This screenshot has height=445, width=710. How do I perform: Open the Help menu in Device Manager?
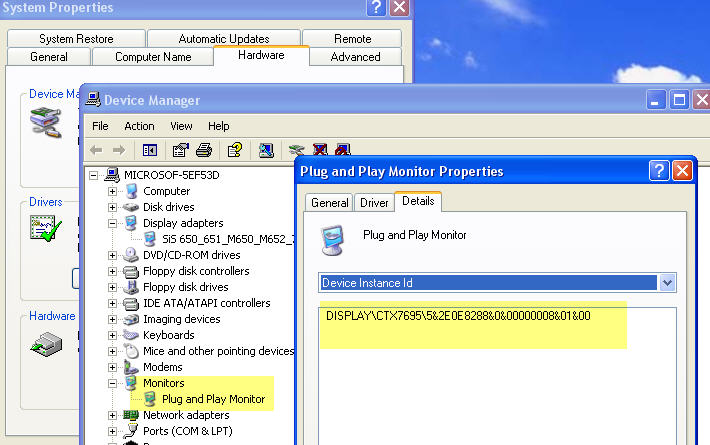pos(219,126)
